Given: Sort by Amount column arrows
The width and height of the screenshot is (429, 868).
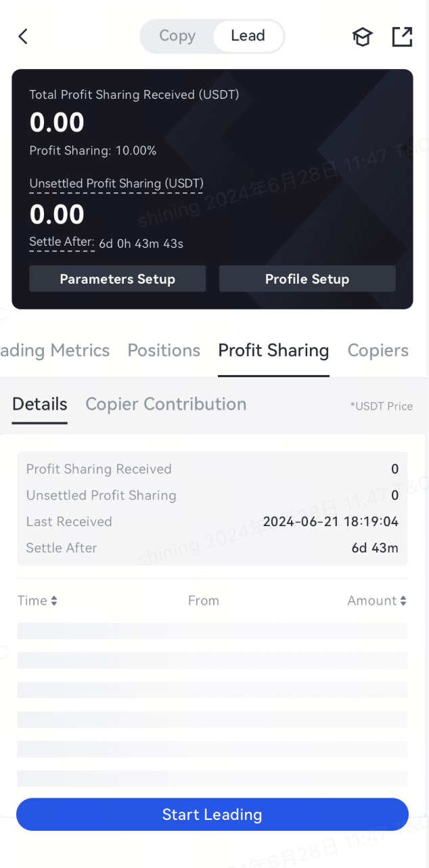Looking at the screenshot, I should (x=403, y=601).
